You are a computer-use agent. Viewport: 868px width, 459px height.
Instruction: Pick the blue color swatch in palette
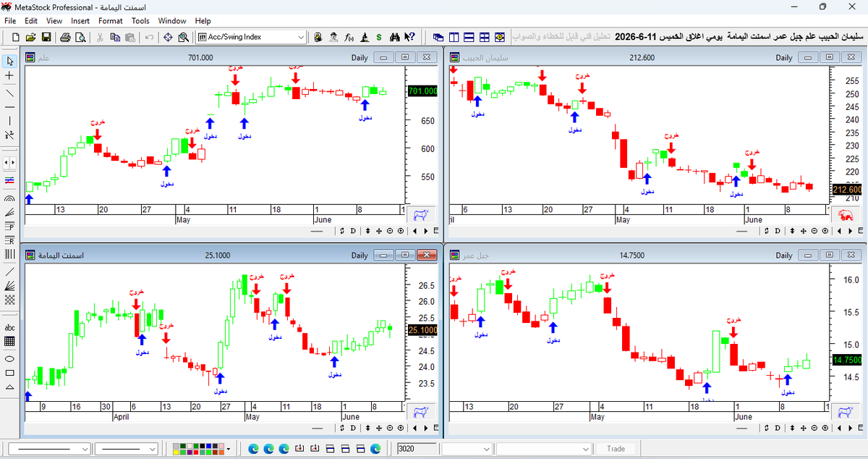[x=208, y=446]
